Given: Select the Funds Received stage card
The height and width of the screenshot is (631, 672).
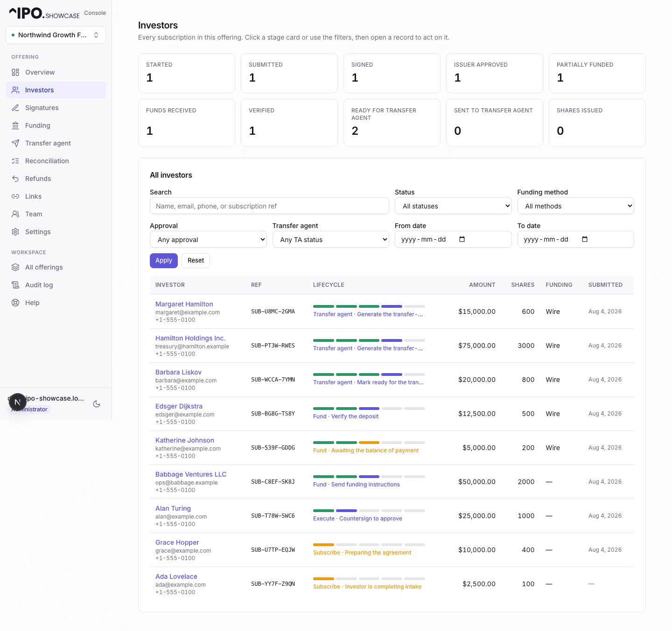Looking at the screenshot, I should tap(187, 123).
